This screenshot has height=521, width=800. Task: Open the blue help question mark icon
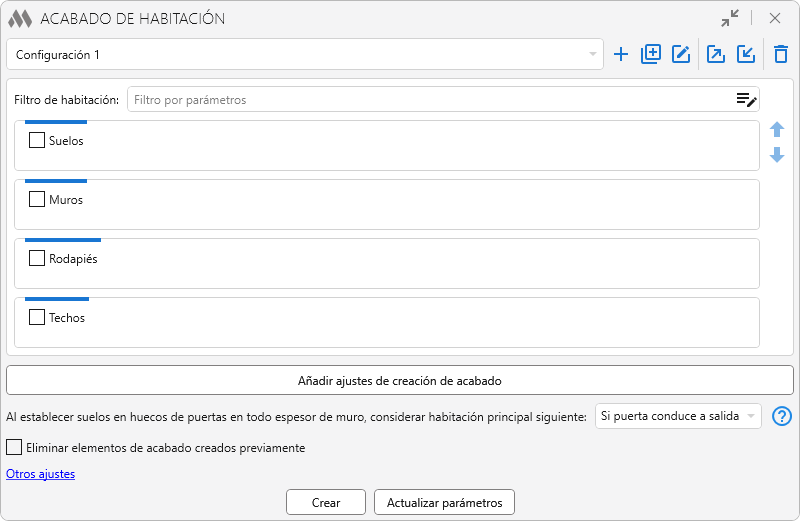pyautogui.click(x=783, y=416)
